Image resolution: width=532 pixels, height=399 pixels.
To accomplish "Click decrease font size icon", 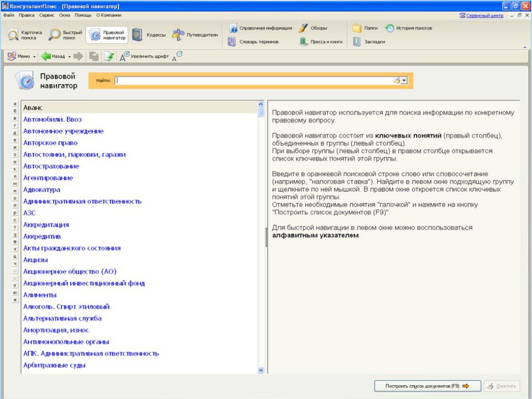I will [177, 57].
